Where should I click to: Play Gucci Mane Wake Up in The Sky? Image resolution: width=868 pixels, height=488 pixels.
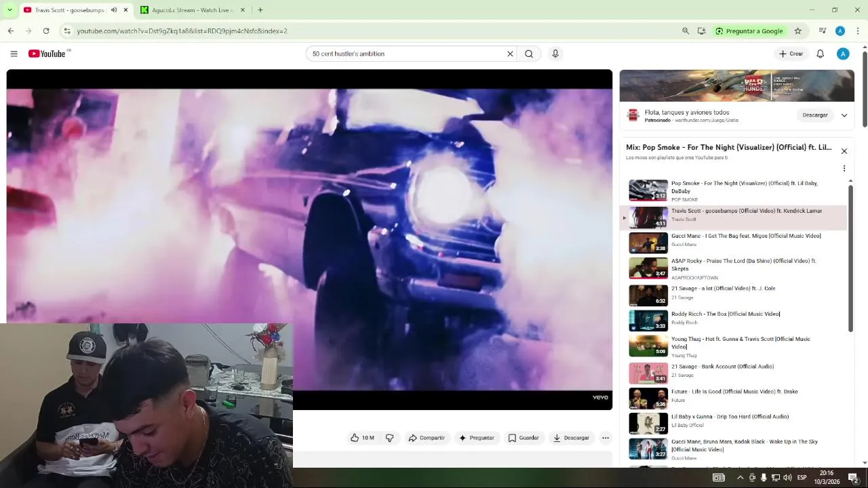pos(733,449)
